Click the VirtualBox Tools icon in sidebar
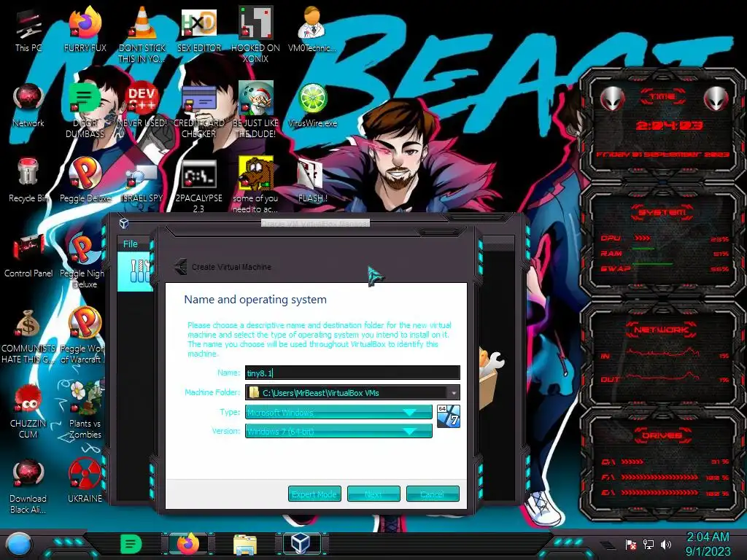 click(139, 271)
